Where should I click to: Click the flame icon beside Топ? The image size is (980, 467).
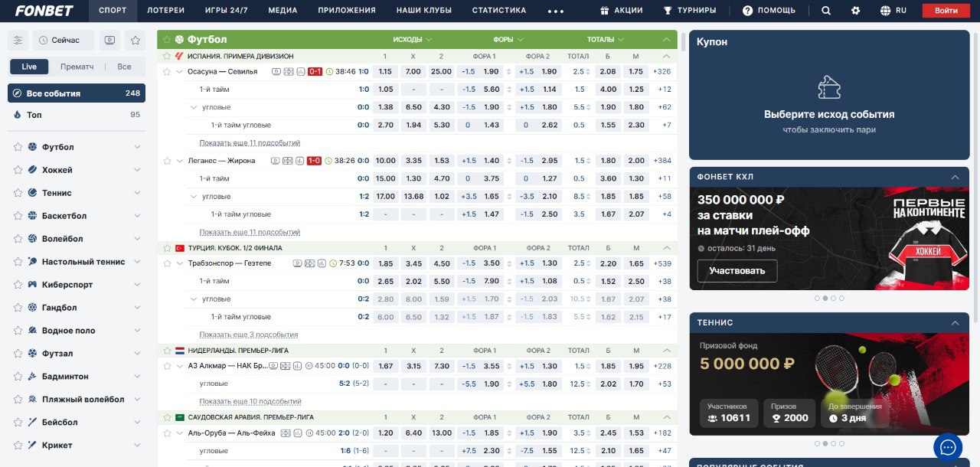(x=18, y=115)
